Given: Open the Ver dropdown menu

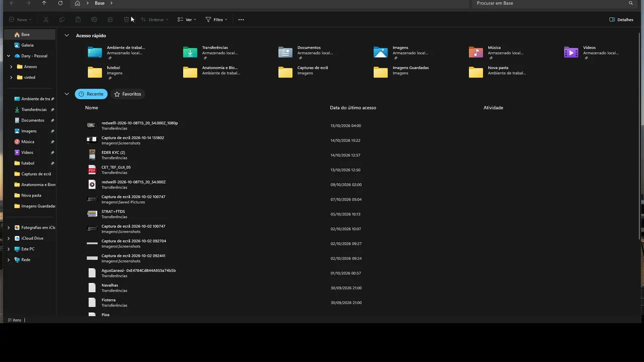Looking at the screenshot, I should tap(187, 20).
